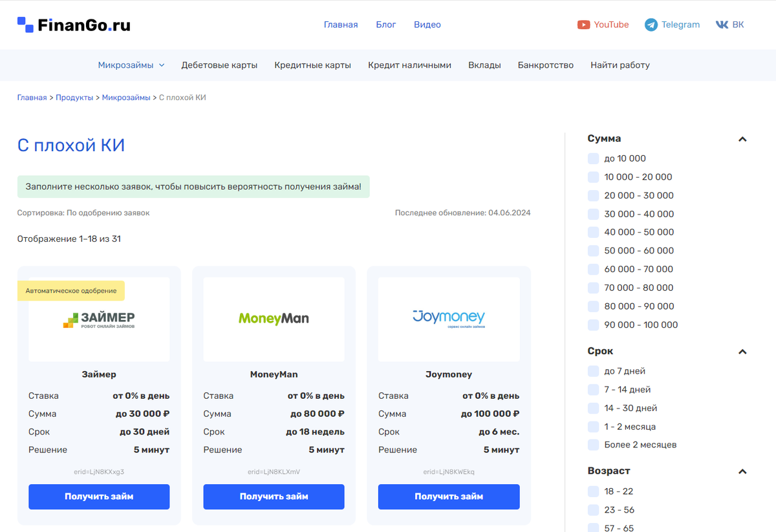This screenshot has width=776, height=532.
Task: Open the Вклады section
Action: tap(484, 65)
